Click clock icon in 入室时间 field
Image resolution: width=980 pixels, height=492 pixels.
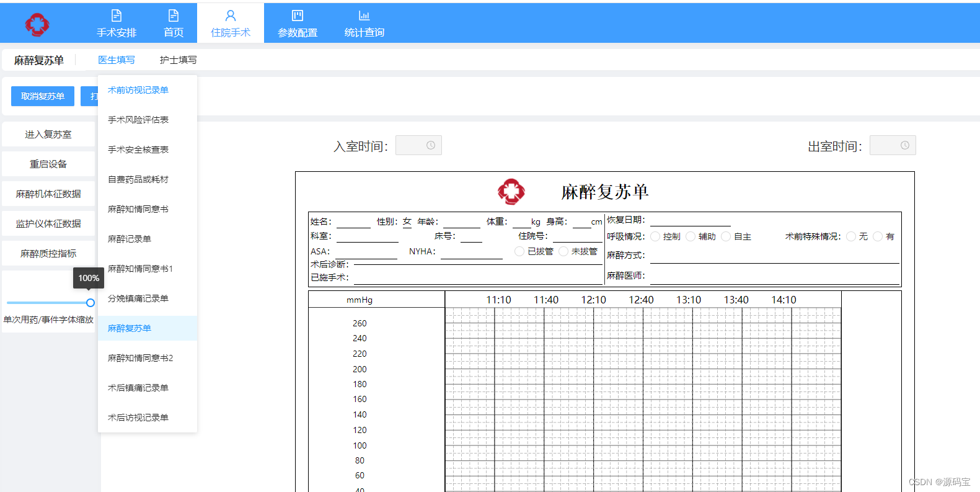(x=431, y=145)
